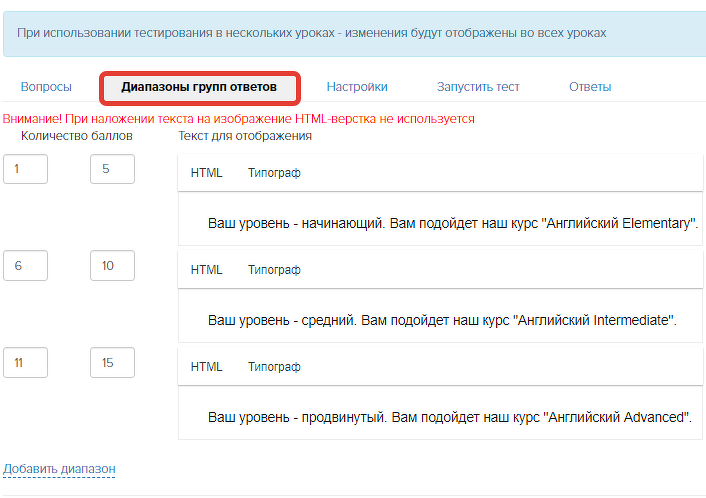Screen dimensions: 706x498
Task: Go to the Ответы tab
Action: coord(590,87)
